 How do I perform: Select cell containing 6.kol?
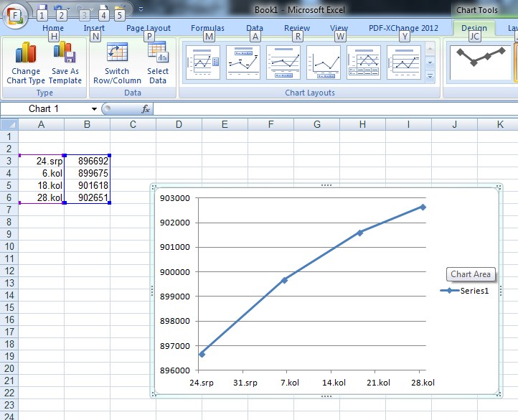click(x=42, y=173)
